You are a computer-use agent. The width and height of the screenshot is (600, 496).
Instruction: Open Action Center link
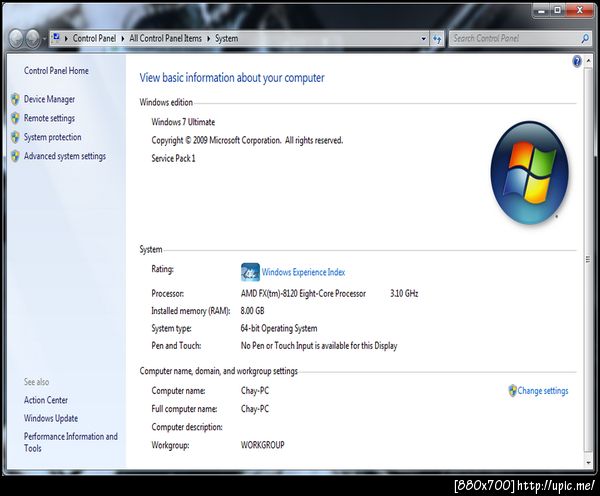click(46, 400)
